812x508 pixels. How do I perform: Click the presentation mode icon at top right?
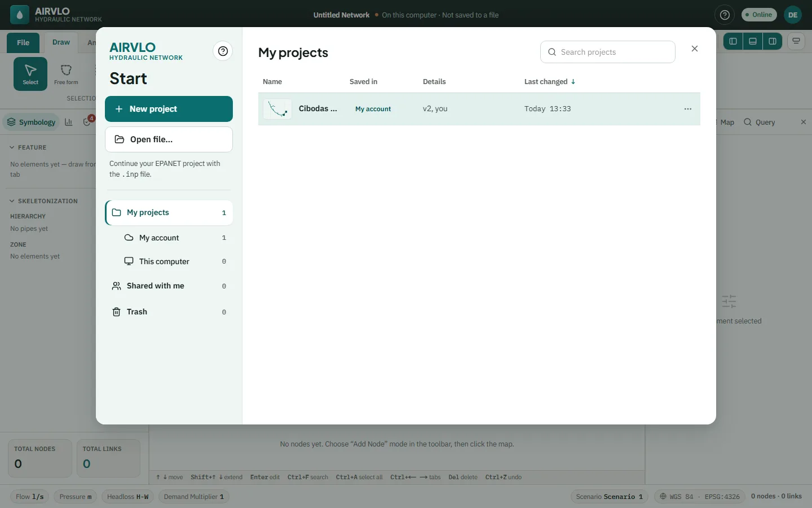point(796,41)
